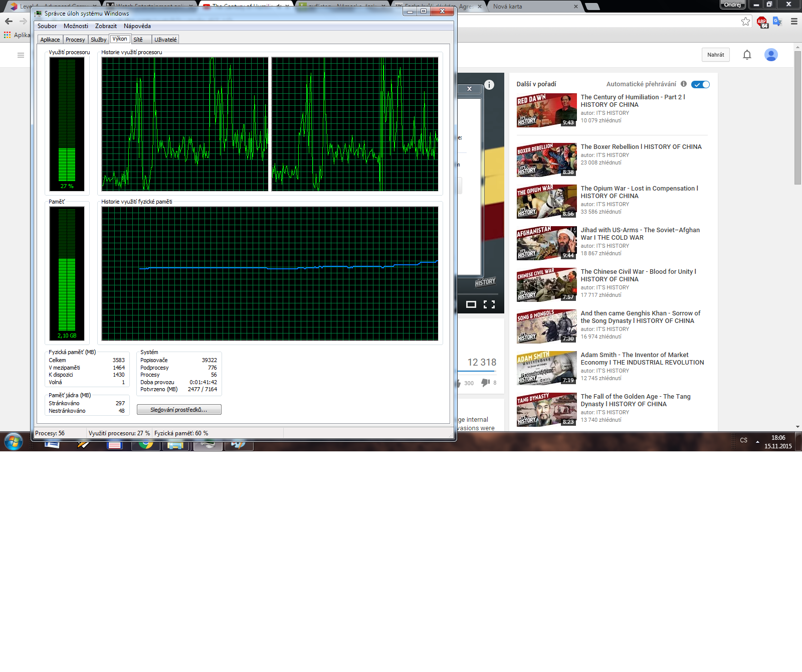Screen dimensions: 802x672
Task: Open the Zobrazit menu in Task Manager
Action: 106,26
